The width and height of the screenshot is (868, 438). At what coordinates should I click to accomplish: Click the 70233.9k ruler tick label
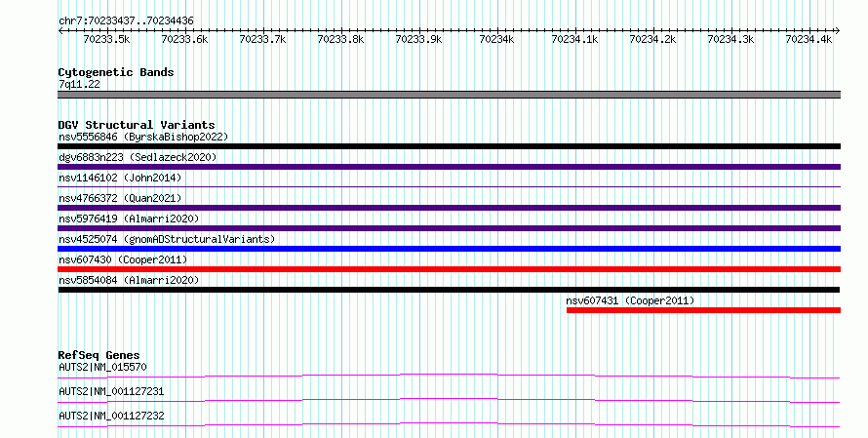pyautogui.click(x=419, y=39)
